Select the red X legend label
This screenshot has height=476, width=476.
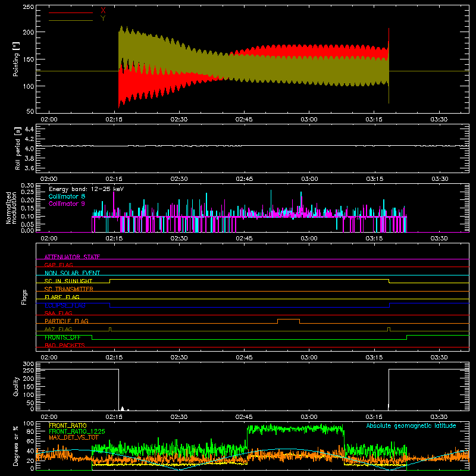(103, 11)
